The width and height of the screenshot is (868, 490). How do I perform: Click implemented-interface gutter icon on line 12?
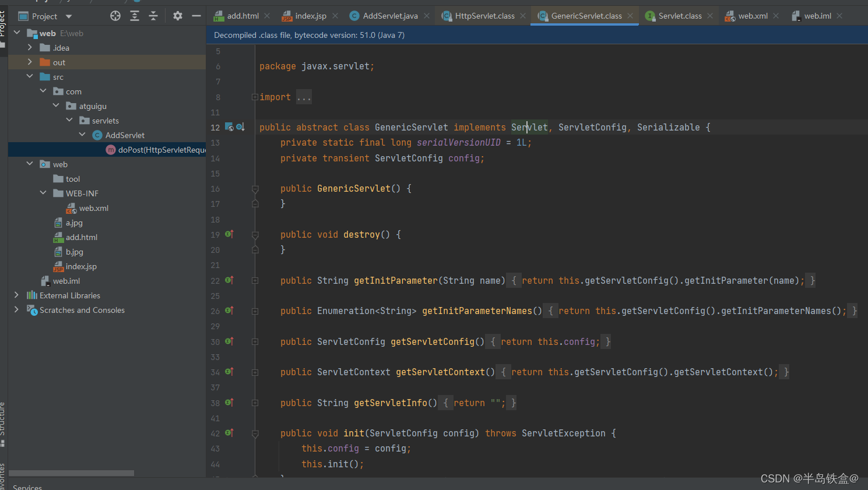(230, 127)
